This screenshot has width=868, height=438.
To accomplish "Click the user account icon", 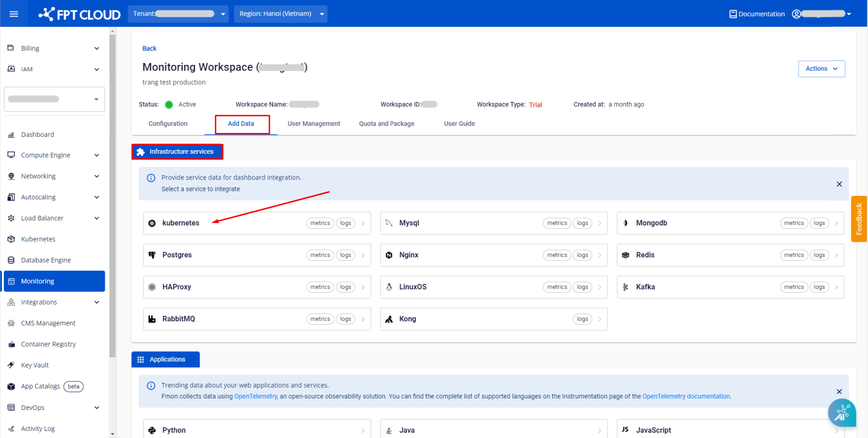I will (796, 14).
